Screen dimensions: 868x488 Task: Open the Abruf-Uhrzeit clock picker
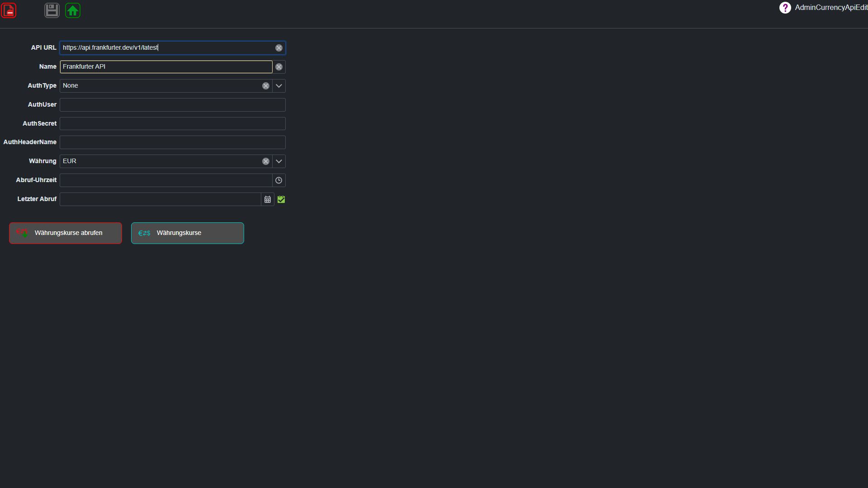(279, 180)
